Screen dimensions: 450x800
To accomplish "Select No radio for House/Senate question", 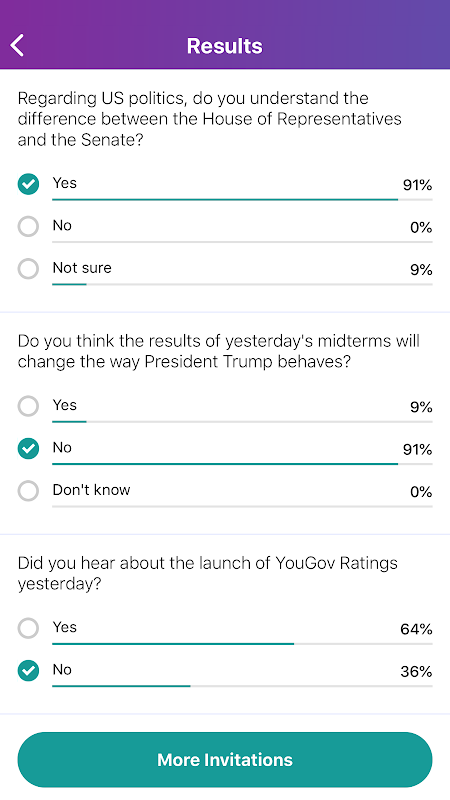I will coord(28,227).
